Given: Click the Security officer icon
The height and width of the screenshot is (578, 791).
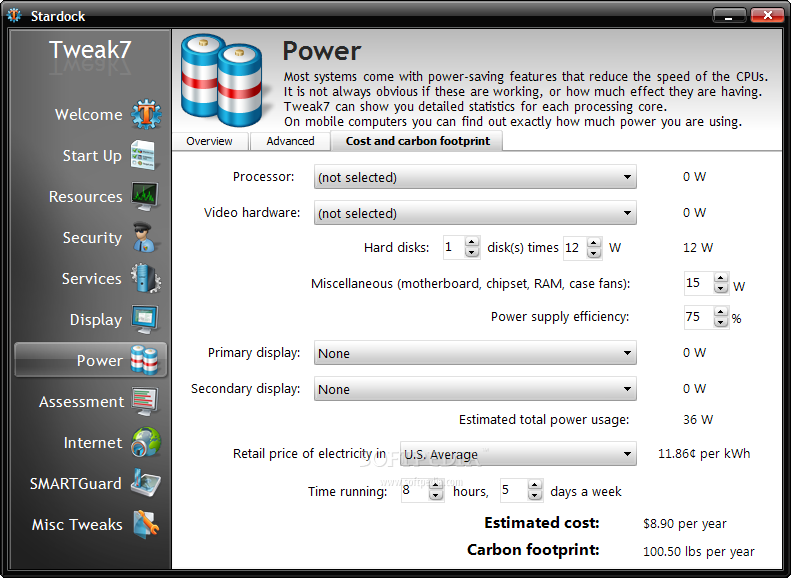Looking at the screenshot, I should click(145, 237).
